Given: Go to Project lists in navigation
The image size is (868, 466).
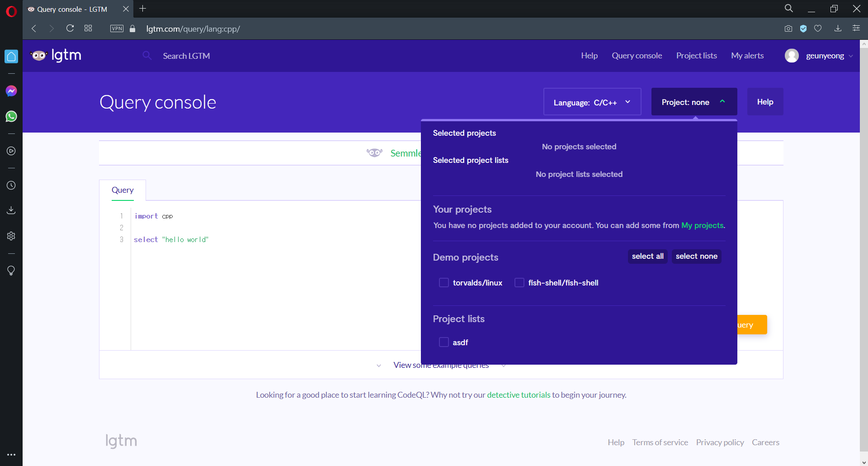Looking at the screenshot, I should tap(696, 56).
